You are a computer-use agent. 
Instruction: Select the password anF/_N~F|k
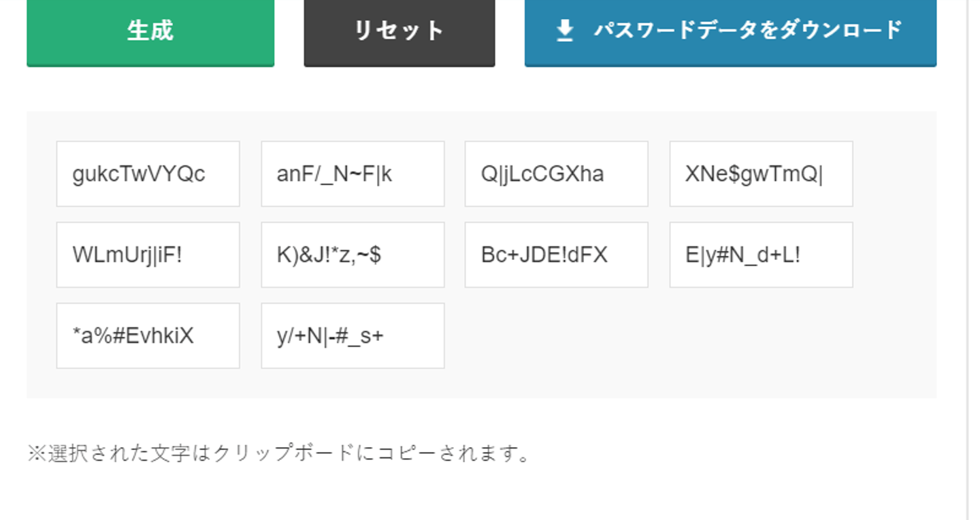[x=353, y=174]
